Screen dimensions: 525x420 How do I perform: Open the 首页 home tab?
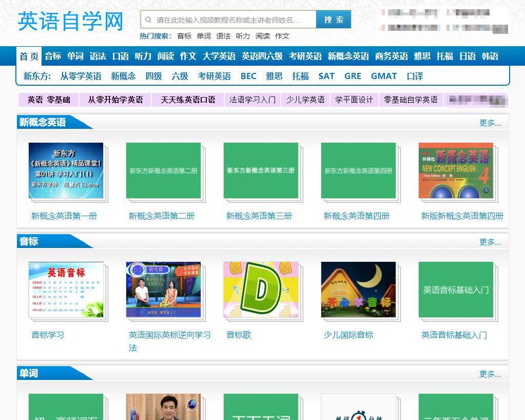click(29, 56)
